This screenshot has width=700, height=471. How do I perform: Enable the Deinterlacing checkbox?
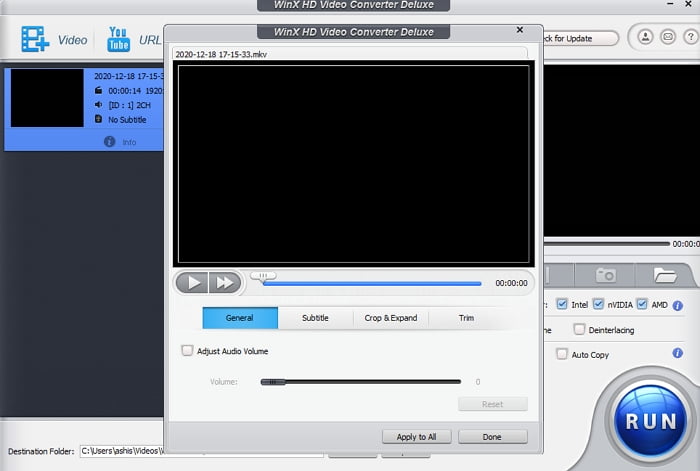point(579,329)
